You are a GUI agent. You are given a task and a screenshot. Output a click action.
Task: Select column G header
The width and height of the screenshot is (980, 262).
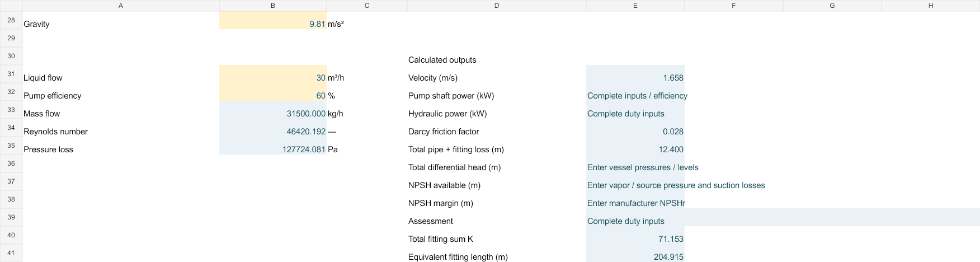click(832, 6)
